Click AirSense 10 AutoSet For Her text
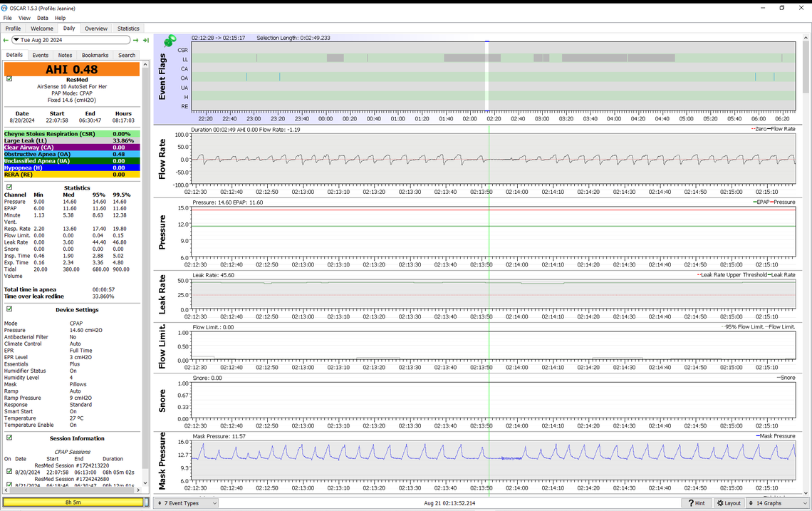 tap(72, 86)
